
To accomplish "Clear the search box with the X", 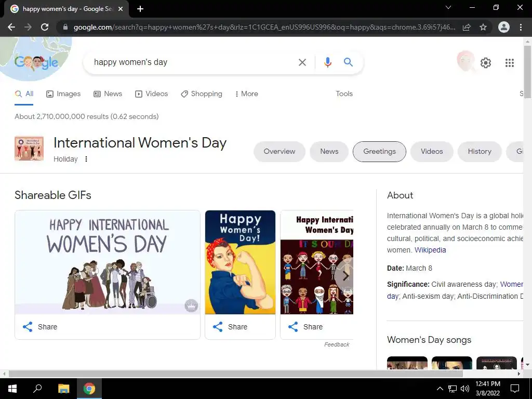I will pos(302,62).
